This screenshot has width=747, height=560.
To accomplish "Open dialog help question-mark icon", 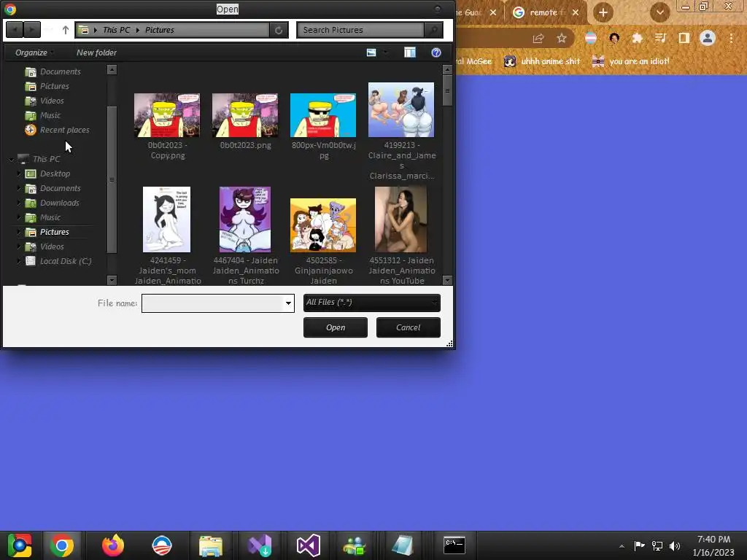I will (x=436, y=52).
